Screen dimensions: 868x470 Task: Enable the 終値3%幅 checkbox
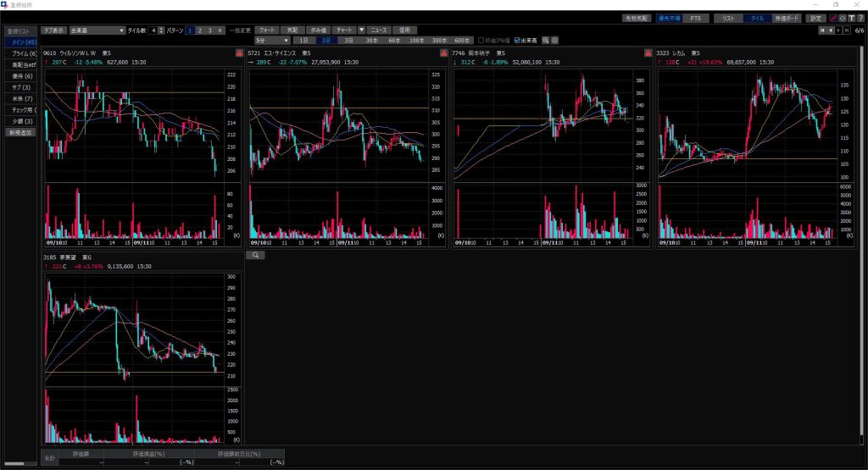point(481,40)
